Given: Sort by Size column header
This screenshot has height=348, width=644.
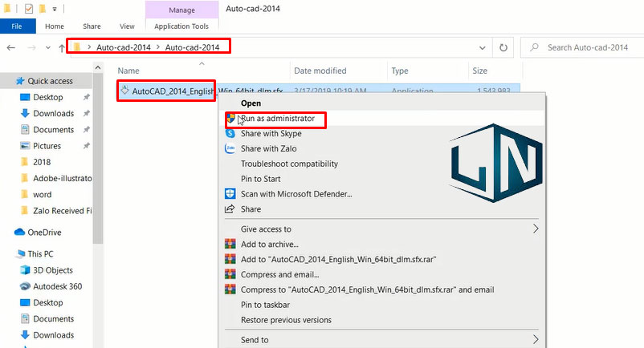Looking at the screenshot, I should click(x=479, y=71).
